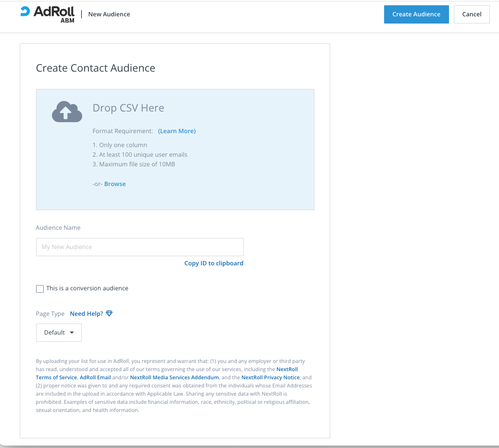Image resolution: width=499 pixels, height=448 pixels.
Task: Click the AdRoll swirl logo icon
Action: click(x=25, y=12)
